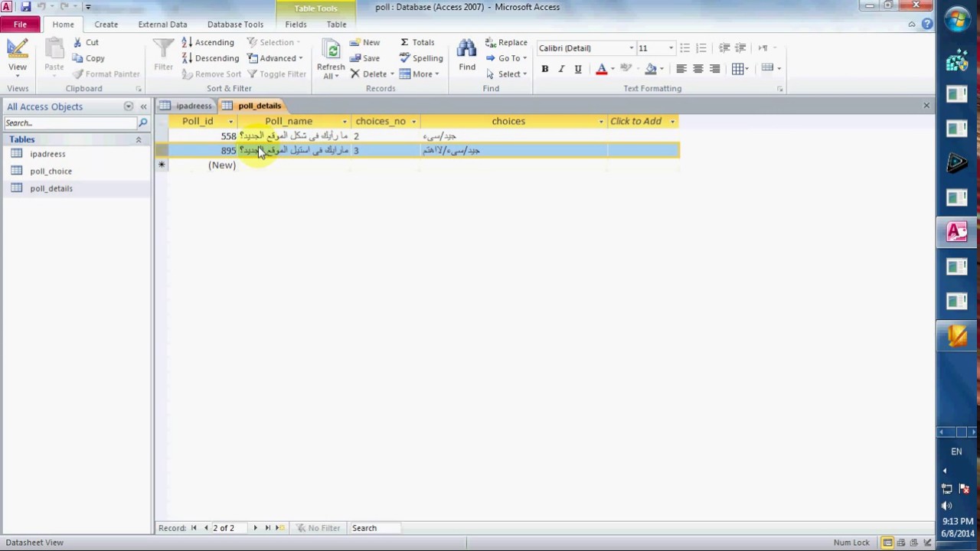
Task: Click Go To button
Action: click(x=507, y=58)
